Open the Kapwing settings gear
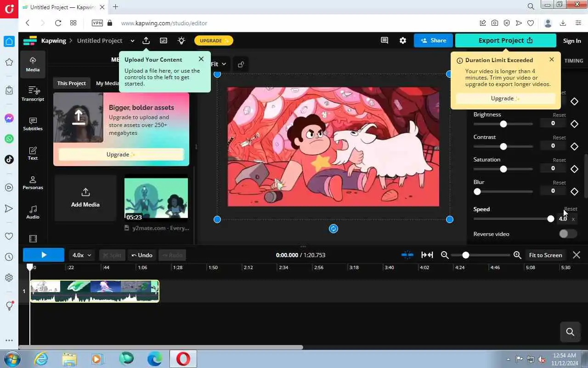This screenshot has width=588, height=368. pos(403,40)
